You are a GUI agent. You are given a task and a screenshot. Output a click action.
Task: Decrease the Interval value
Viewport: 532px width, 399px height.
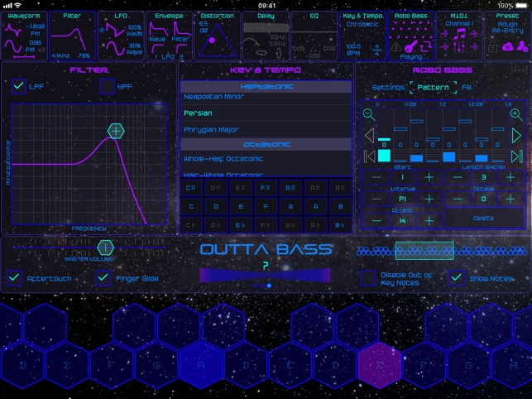coord(376,199)
